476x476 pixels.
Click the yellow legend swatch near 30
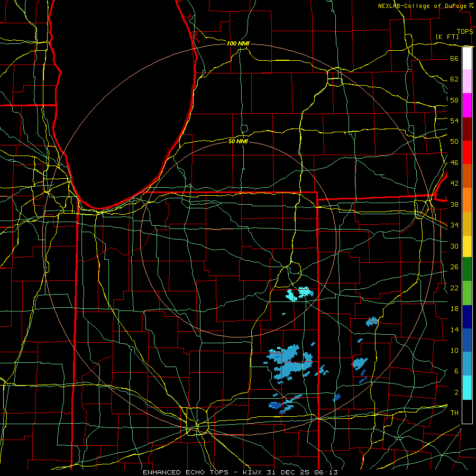pos(467,246)
